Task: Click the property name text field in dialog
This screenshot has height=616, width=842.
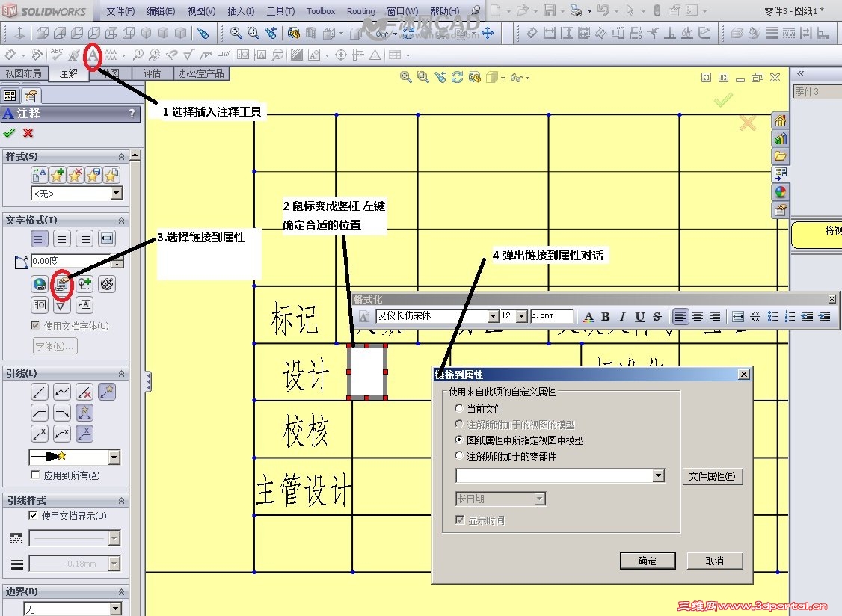Action: click(x=554, y=475)
